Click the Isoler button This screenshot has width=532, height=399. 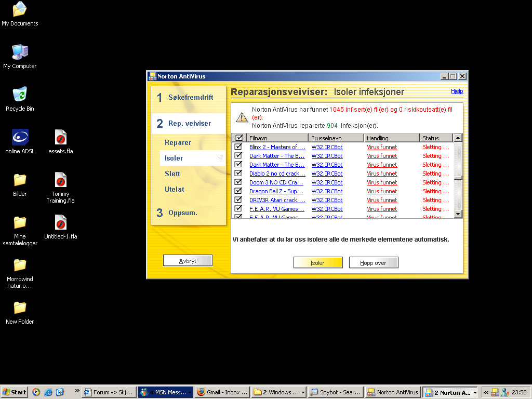pyautogui.click(x=318, y=262)
